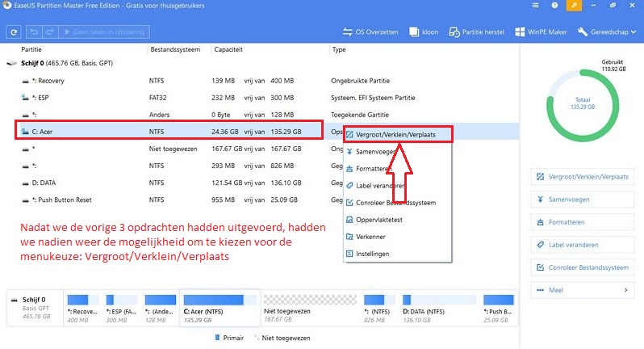Choose Formatteren in the context menu

click(398, 169)
